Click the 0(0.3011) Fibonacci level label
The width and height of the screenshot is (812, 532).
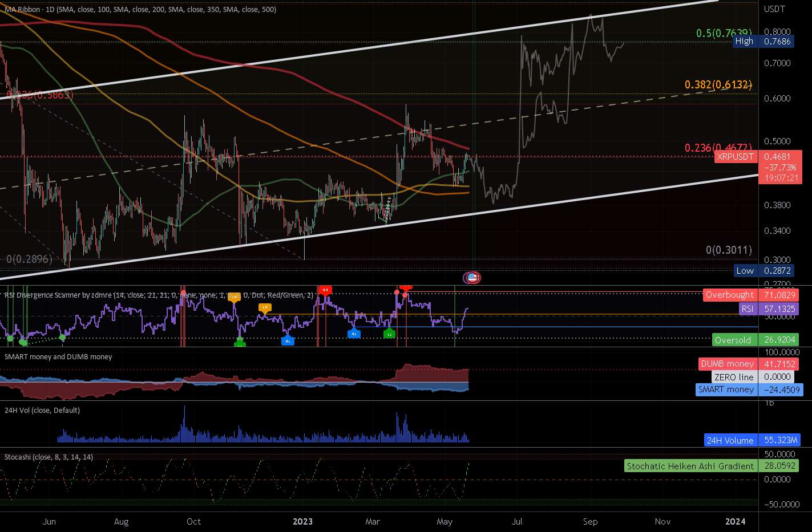pyautogui.click(x=729, y=250)
